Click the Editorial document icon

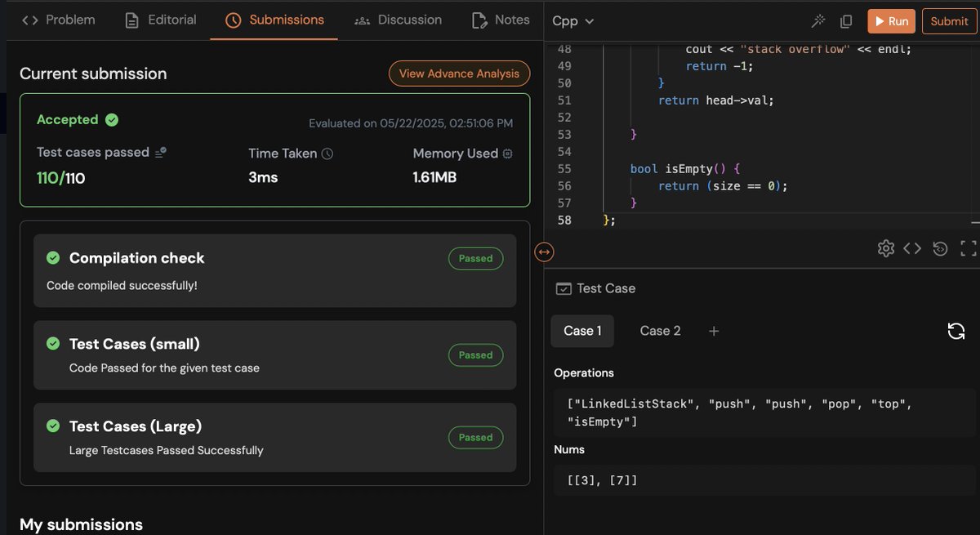pyautogui.click(x=131, y=20)
